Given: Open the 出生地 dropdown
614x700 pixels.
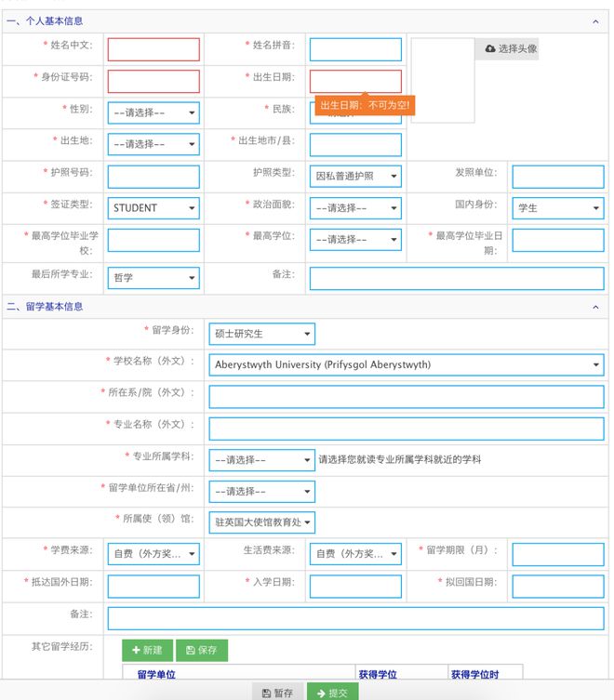Looking at the screenshot, I should pyautogui.click(x=153, y=145).
